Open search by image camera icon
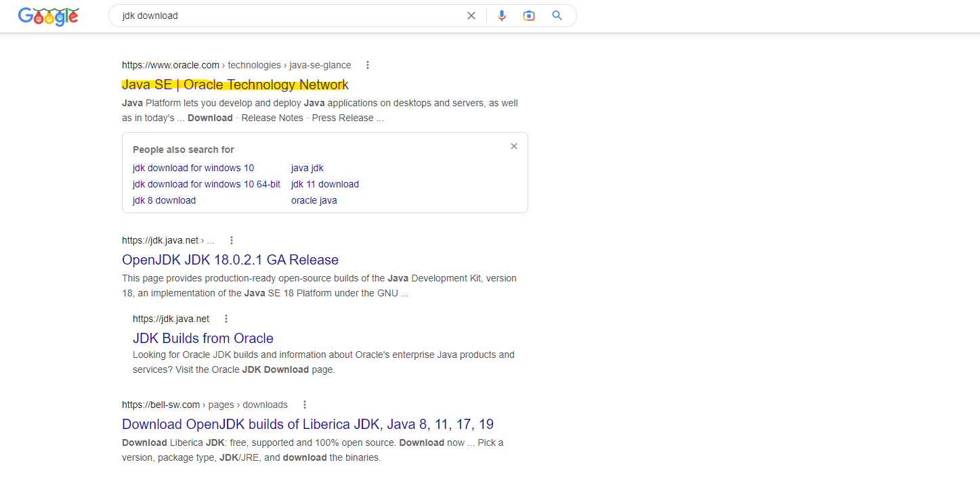980x477 pixels. point(529,16)
